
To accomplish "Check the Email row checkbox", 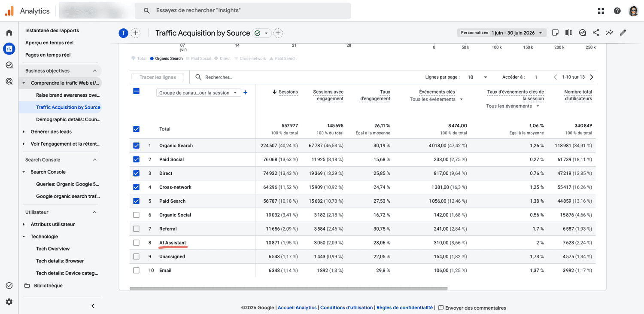I will pyautogui.click(x=136, y=271).
